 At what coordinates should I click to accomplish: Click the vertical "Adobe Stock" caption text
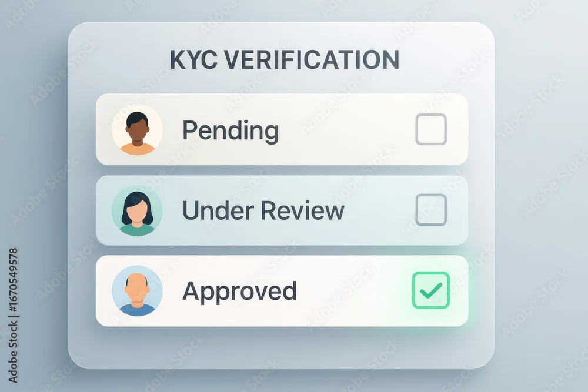pos(13,352)
